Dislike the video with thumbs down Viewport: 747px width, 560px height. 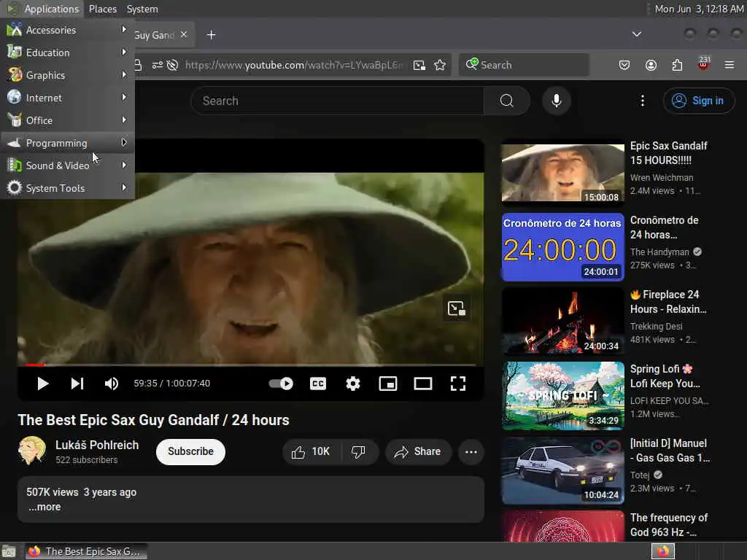click(359, 452)
